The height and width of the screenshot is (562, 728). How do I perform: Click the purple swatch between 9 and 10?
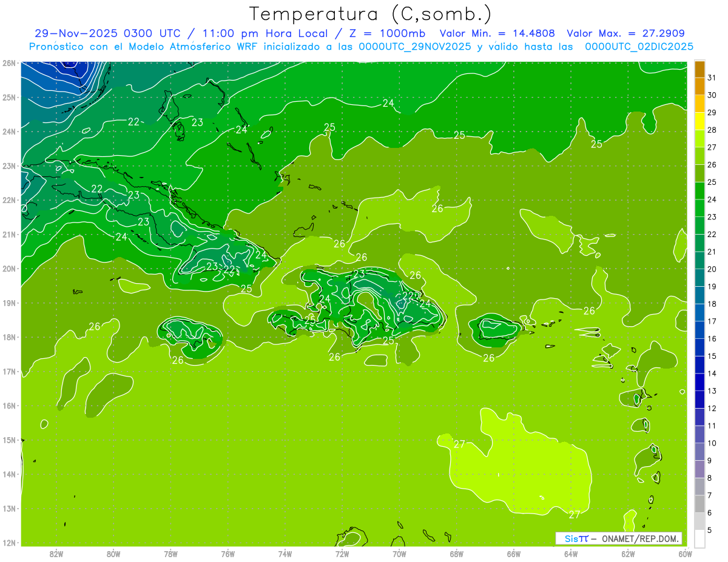click(699, 452)
